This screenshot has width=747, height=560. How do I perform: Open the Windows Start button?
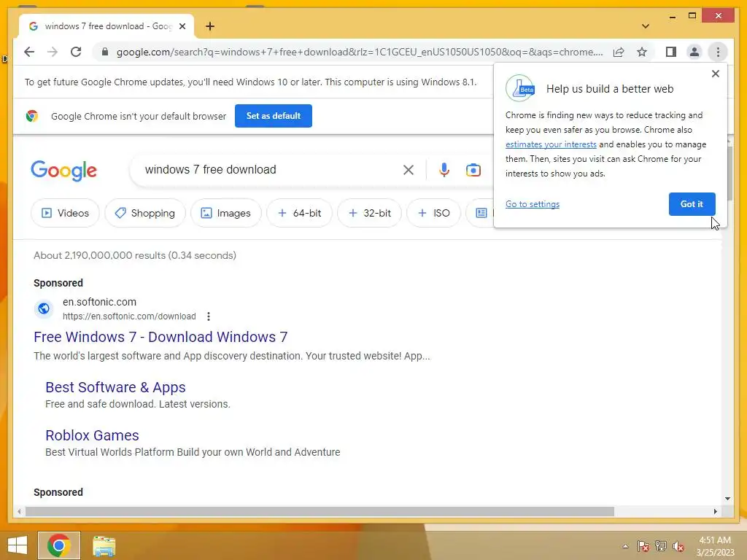click(18, 545)
